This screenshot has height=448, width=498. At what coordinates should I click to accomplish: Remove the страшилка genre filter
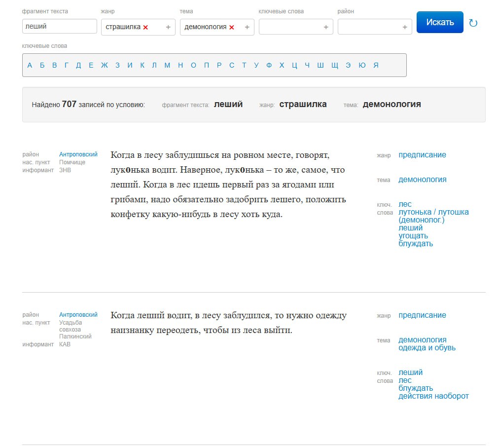(145, 27)
